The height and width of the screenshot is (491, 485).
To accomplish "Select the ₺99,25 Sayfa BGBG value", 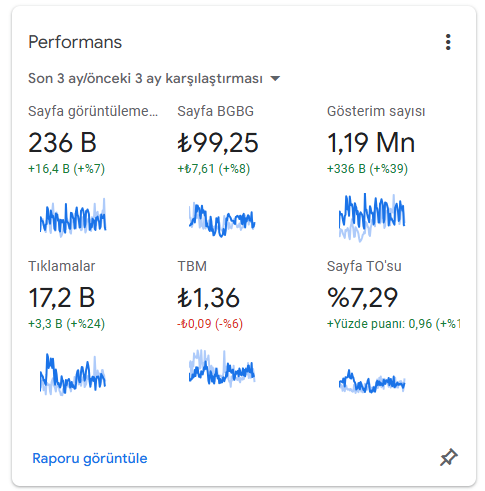I will pos(218,143).
